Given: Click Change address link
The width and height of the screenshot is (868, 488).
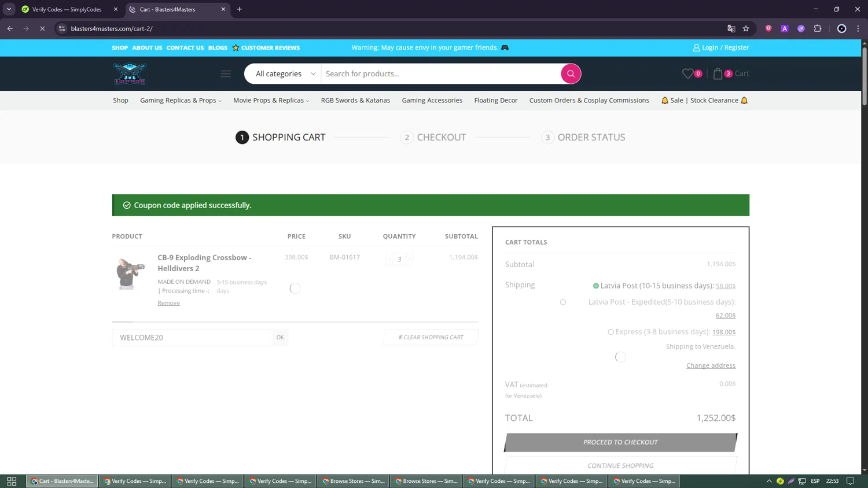Looking at the screenshot, I should (x=711, y=365).
